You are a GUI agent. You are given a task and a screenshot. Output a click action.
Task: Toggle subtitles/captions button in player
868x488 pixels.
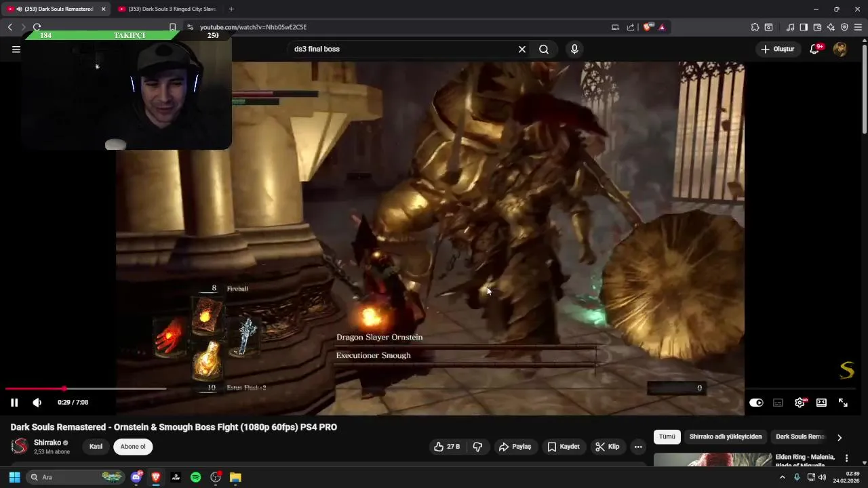(x=778, y=403)
